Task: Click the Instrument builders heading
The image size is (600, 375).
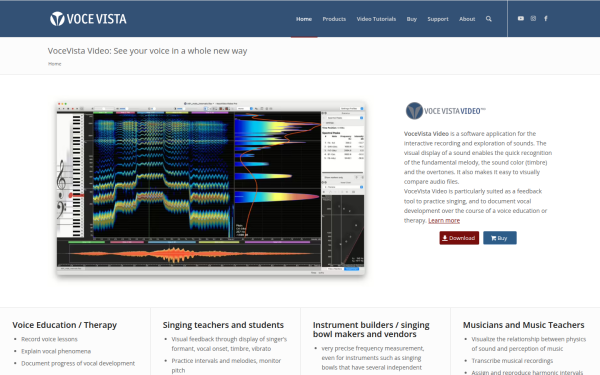Action: 371,329
